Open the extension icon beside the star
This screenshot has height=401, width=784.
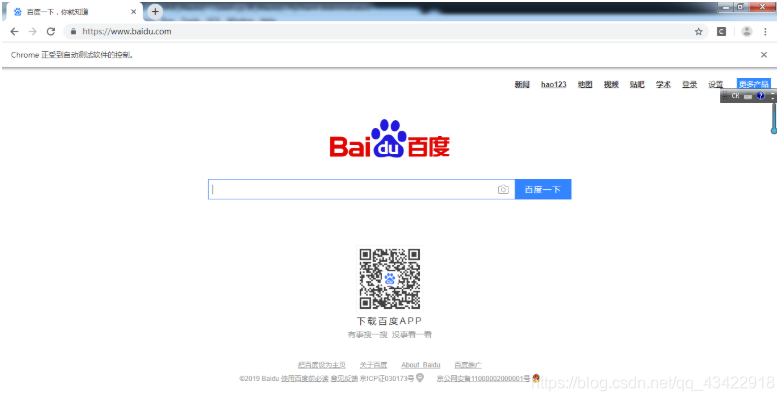point(722,32)
